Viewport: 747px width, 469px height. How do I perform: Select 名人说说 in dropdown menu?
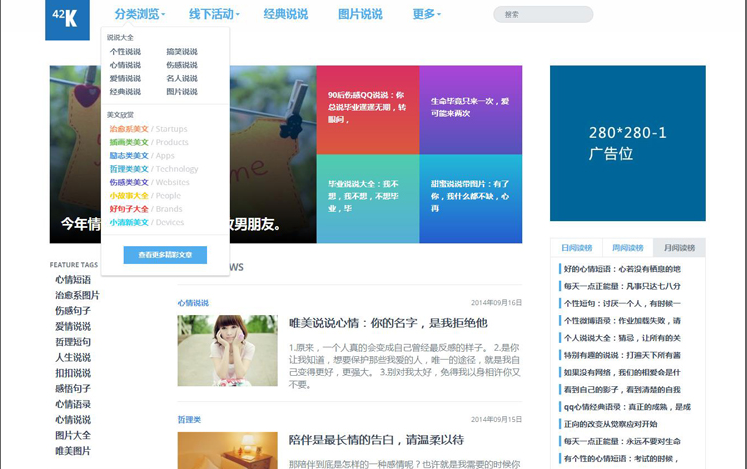tap(182, 78)
